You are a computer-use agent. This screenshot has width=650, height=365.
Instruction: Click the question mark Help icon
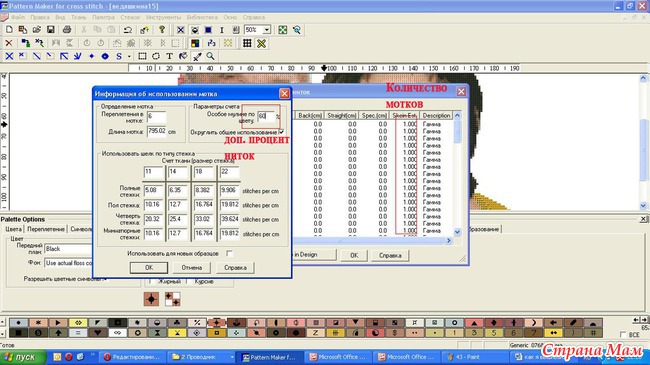[x=162, y=30]
